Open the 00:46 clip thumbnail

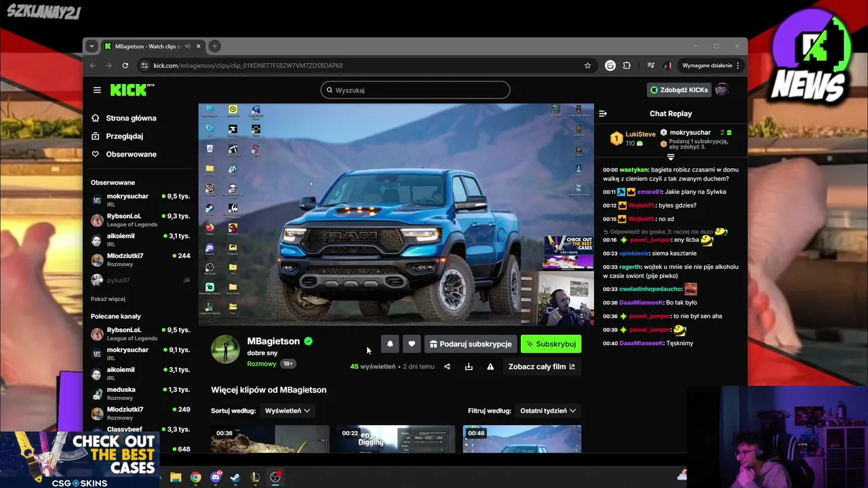pos(522,439)
